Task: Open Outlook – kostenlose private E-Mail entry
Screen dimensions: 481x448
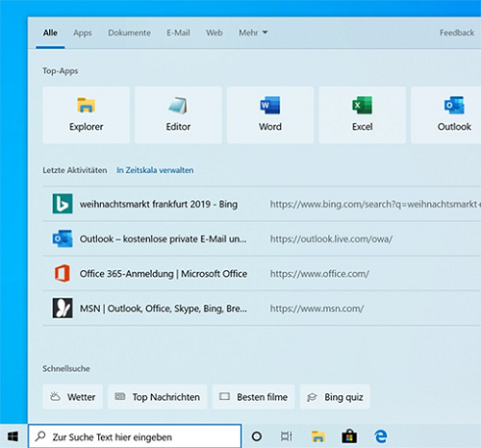Action: coord(262,238)
